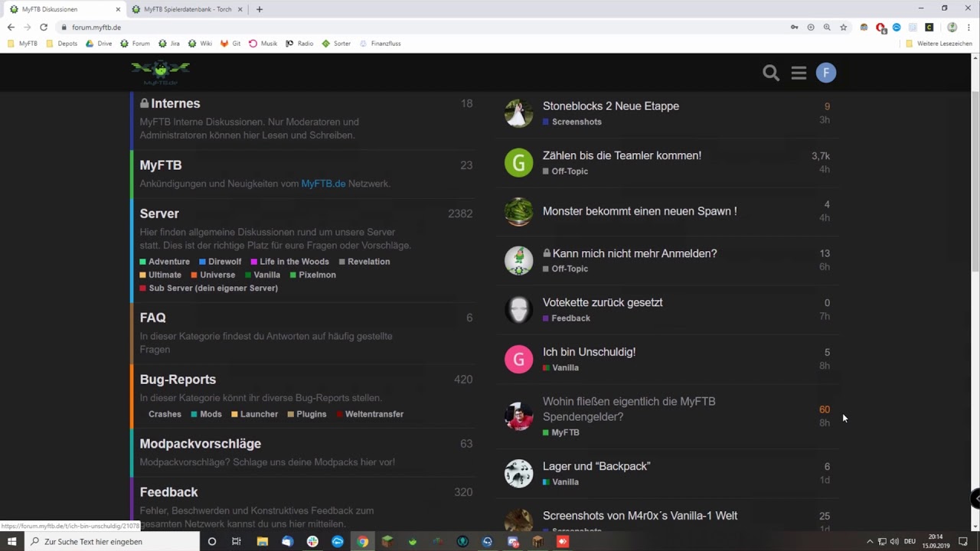Open Windows Start menu
The height and width of the screenshot is (551, 980).
(x=12, y=541)
